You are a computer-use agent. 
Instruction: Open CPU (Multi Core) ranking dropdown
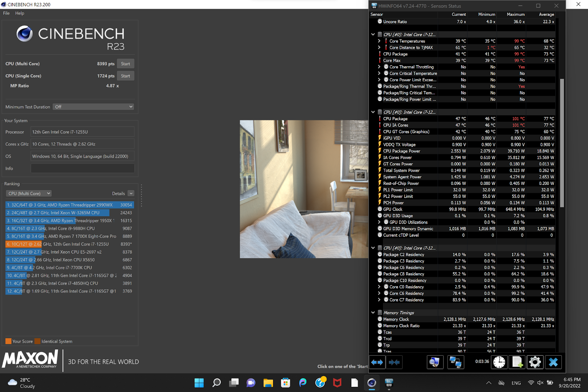click(x=29, y=193)
